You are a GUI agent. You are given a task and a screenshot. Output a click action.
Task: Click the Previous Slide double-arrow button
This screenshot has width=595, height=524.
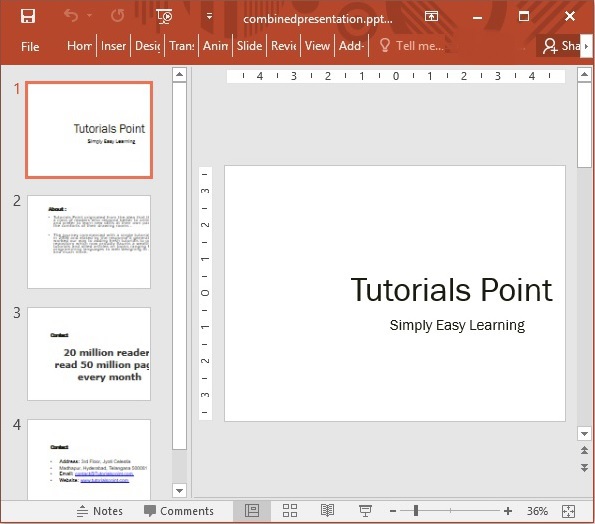pos(584,450)
